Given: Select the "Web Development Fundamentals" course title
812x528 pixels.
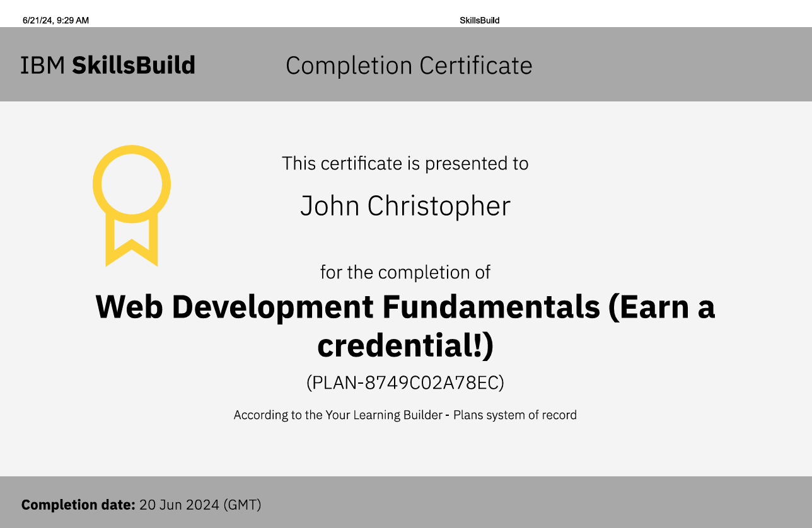Looking at the screenshot, I should pyautogui.click(x=405, y=326).
